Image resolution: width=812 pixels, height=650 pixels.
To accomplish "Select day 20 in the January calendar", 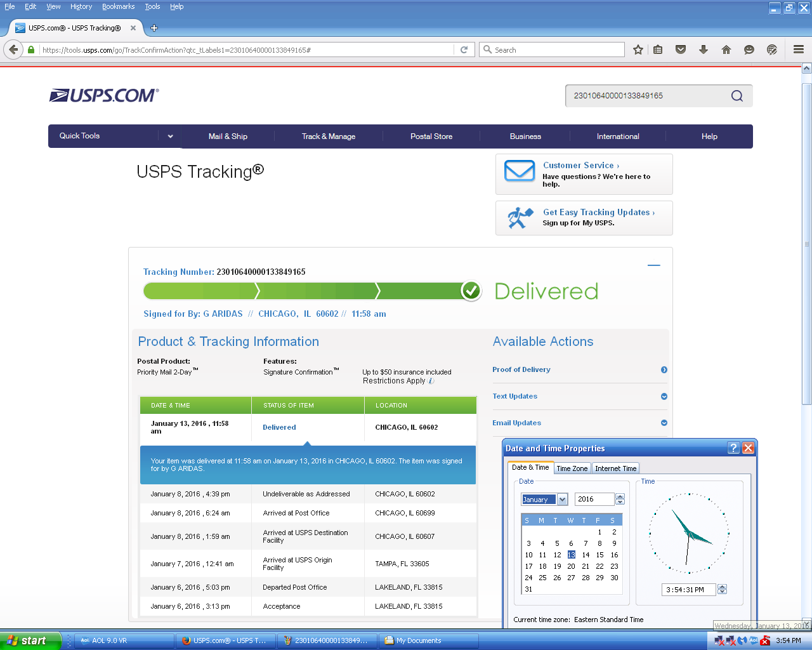I will click(571, 566).
